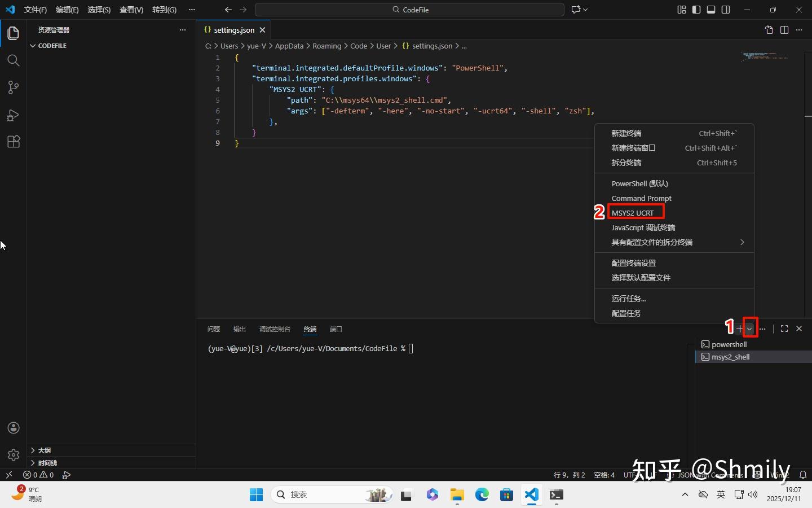Open notifications bell in status bar

[x=804, y=475]
